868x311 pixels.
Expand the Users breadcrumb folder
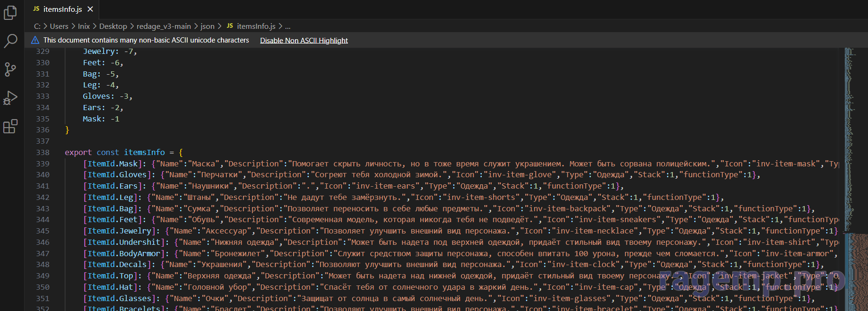tap(59, 26)
